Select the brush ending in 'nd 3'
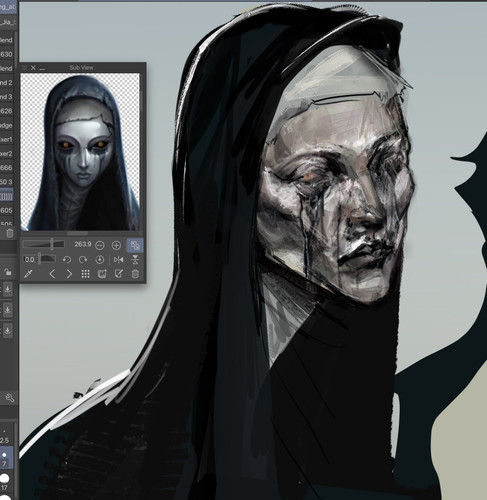487x500 pixels. [x=7, y=97]
